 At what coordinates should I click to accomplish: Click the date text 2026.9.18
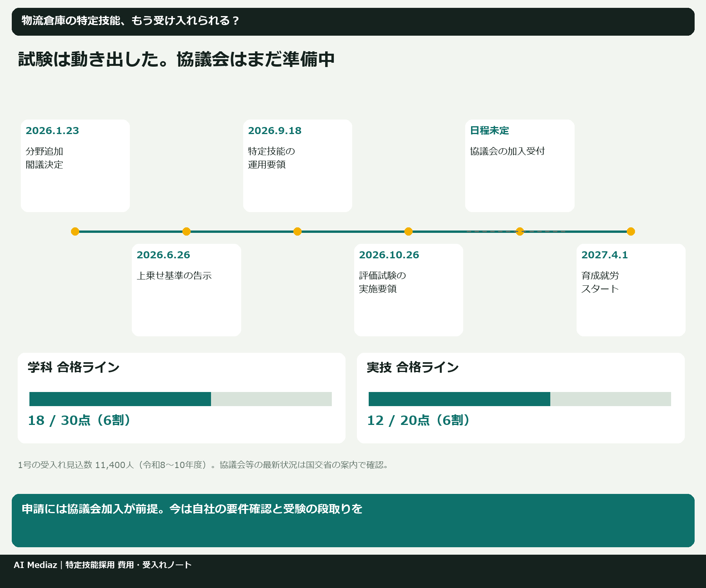click(x=275, y=131)
